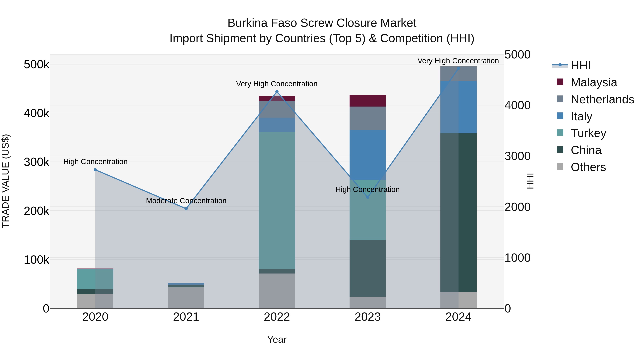Click the HHI data point for 2024

coord(458,68)
